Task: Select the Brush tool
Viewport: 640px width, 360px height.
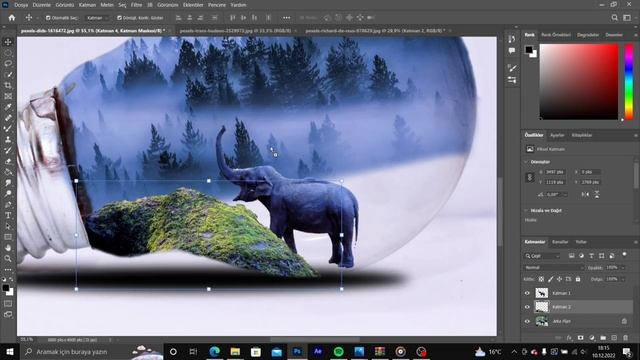Action: [8, 129]
